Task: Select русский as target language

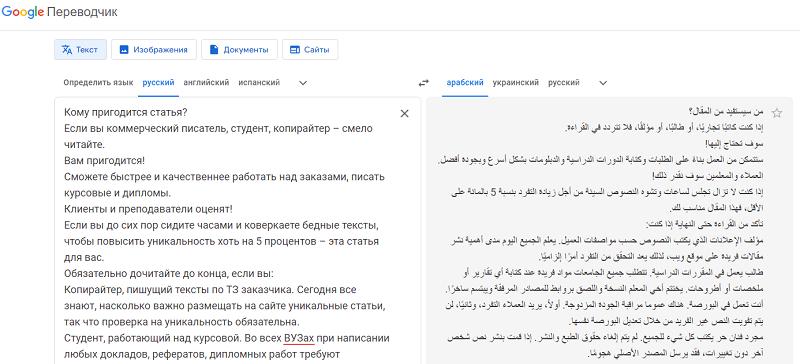Action: click(564, 82)
